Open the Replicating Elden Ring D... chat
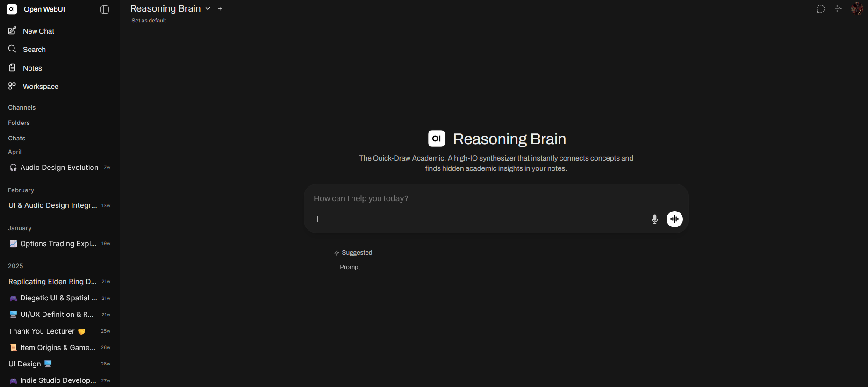This screenshot has width=868, height=387. 60,282
